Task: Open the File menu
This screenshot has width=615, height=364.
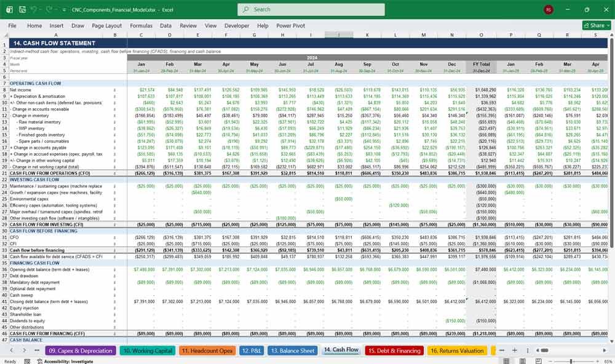Action: 12,25
